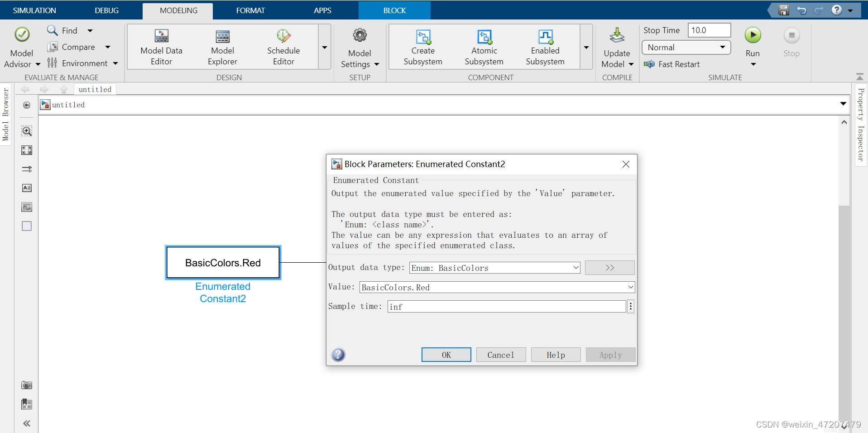
Task: Take a screenshot with camera icon
Action: point(27,385)
